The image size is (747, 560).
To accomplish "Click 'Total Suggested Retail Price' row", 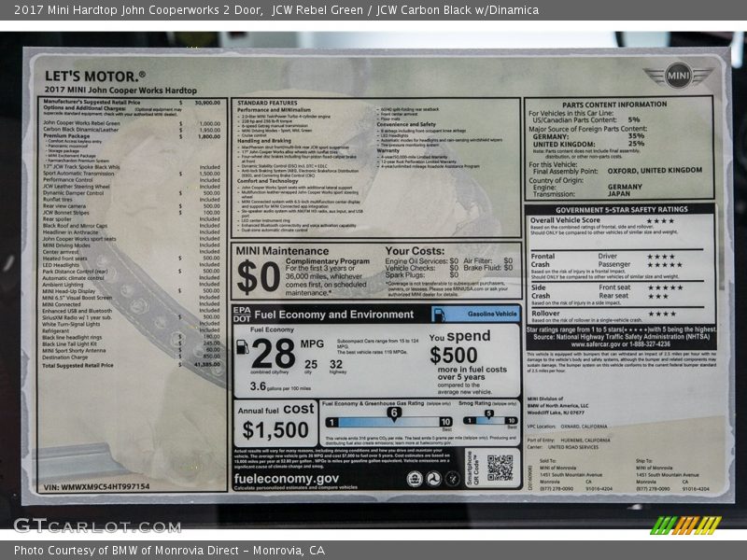I will coord(132,365).
